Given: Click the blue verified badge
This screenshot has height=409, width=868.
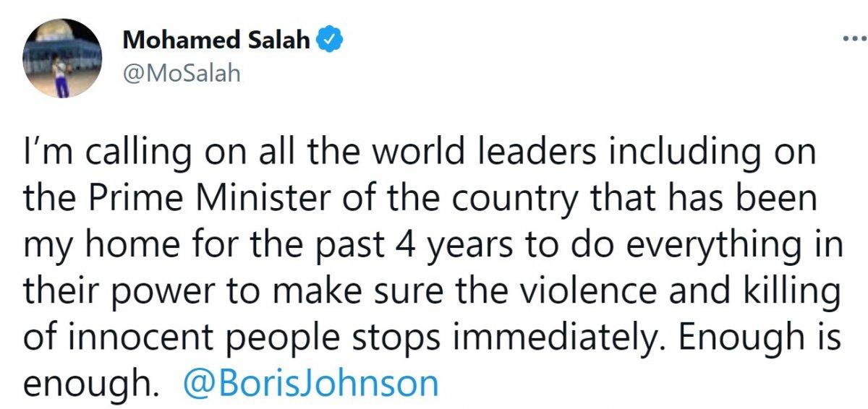Looking at the screenshot, I should (x=331, y=40).
